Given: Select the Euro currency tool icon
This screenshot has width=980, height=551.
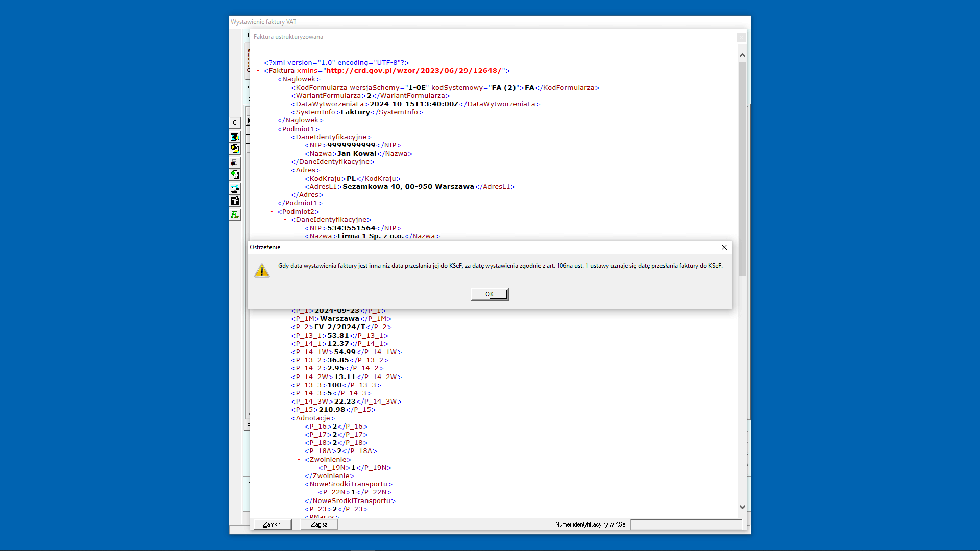Looking at the screenshot, I should click(235, 122).
